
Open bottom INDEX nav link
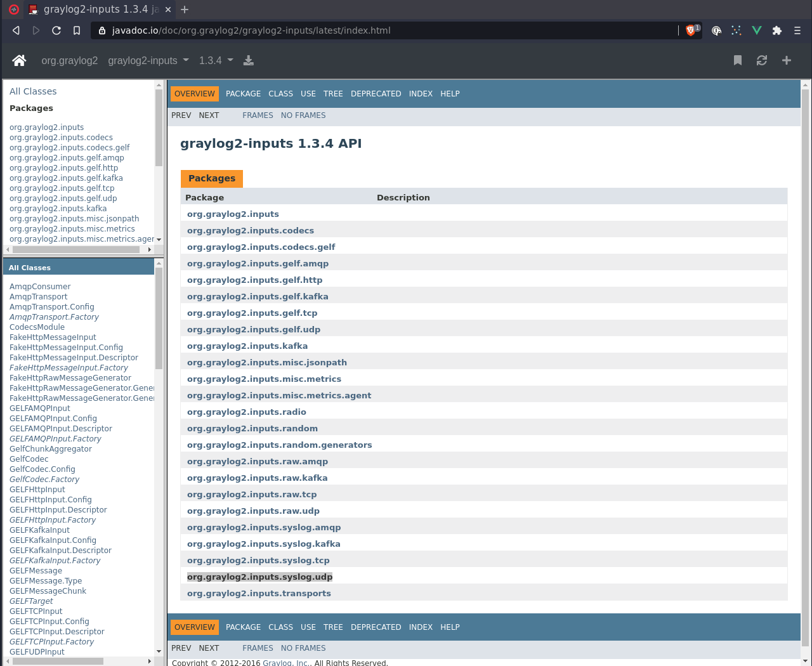pos(421,627)
